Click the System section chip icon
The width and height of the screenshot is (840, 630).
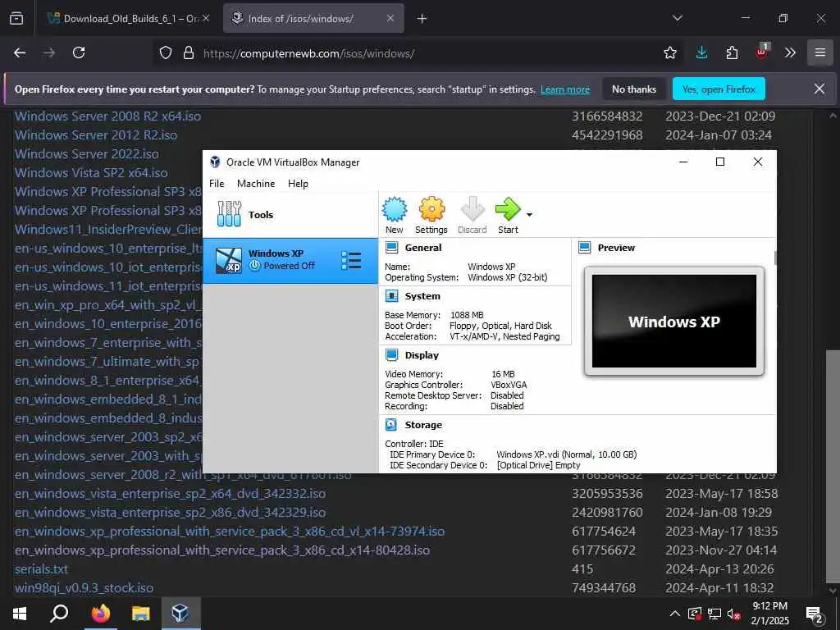(391, 295)
